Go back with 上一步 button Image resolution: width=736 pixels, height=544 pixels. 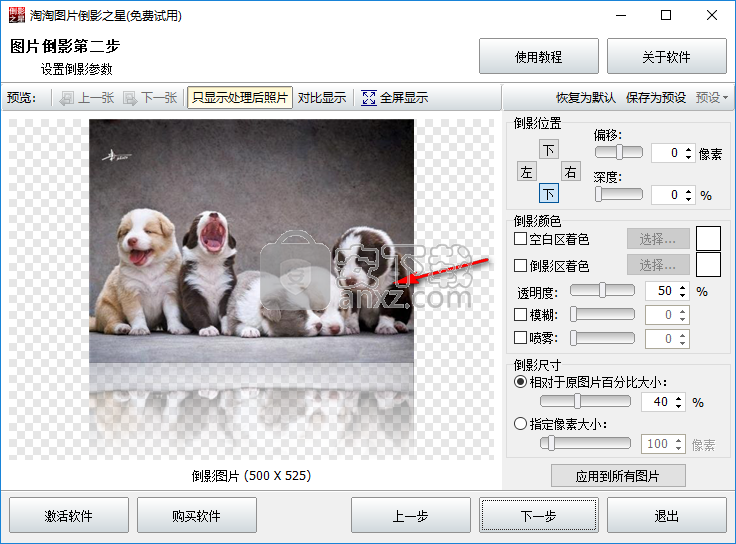(x=411, y=515)
